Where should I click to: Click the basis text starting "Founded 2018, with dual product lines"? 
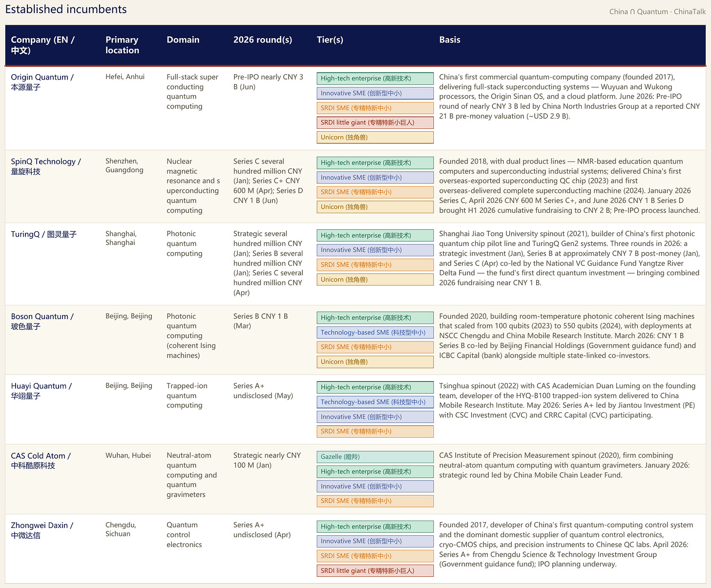[569, 186]
